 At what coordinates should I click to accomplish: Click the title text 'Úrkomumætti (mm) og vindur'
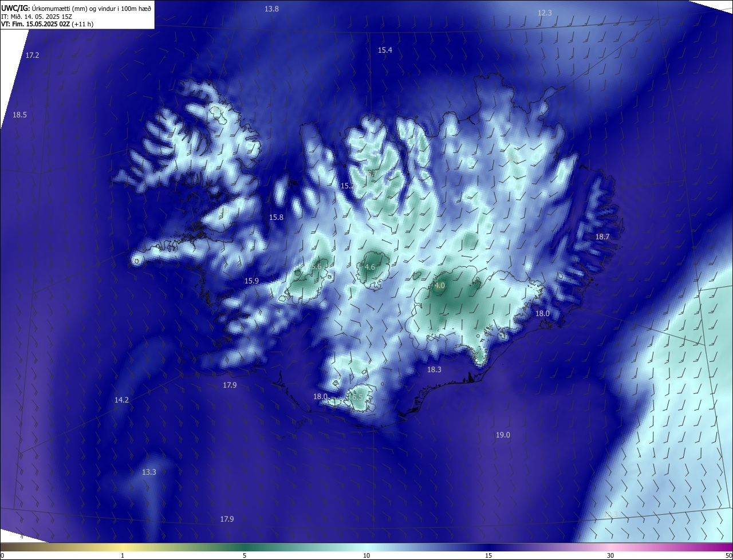[x=75, y=8]
